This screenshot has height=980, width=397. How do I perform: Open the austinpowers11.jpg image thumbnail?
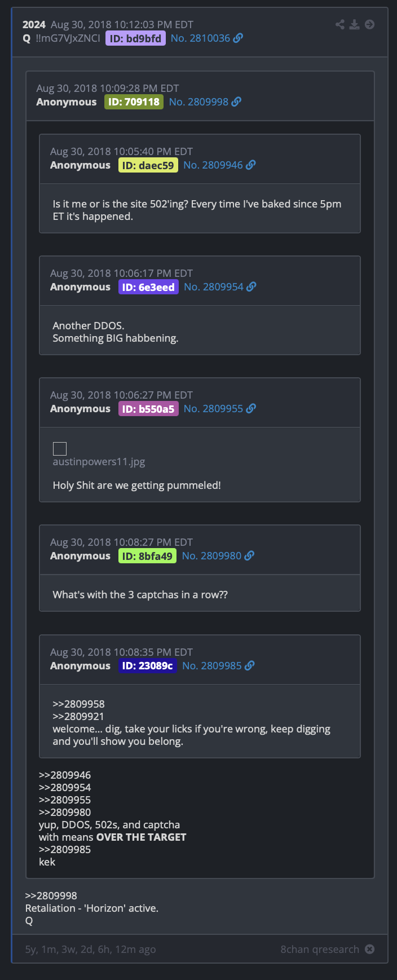(x=60, y=449)
